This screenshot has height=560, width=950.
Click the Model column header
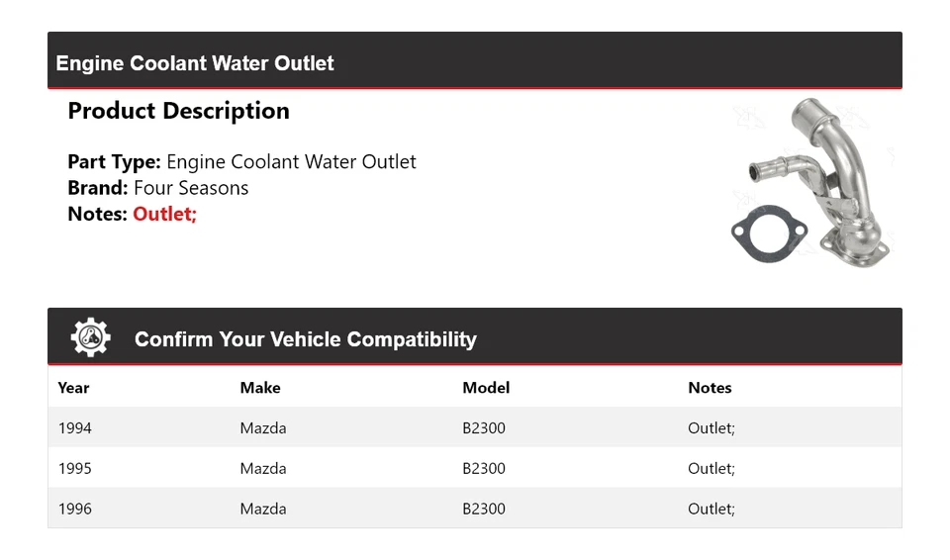coord(486,388)
